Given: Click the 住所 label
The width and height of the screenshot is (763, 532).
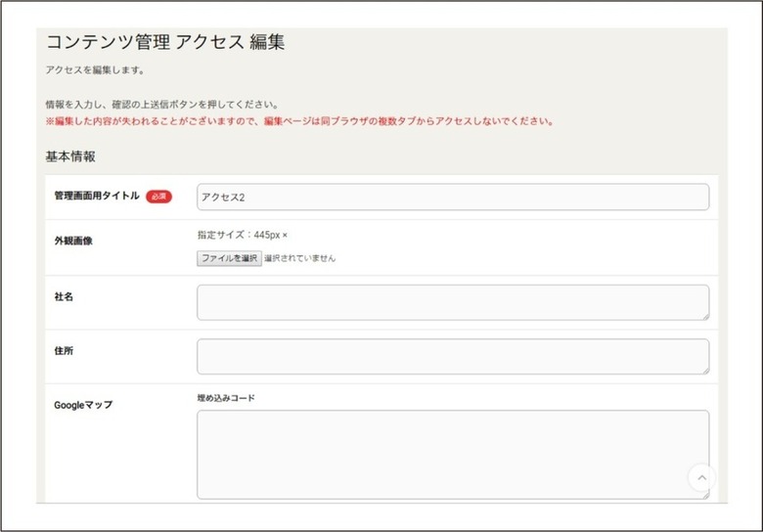Looking at the screenshot, I should point(64,351).
